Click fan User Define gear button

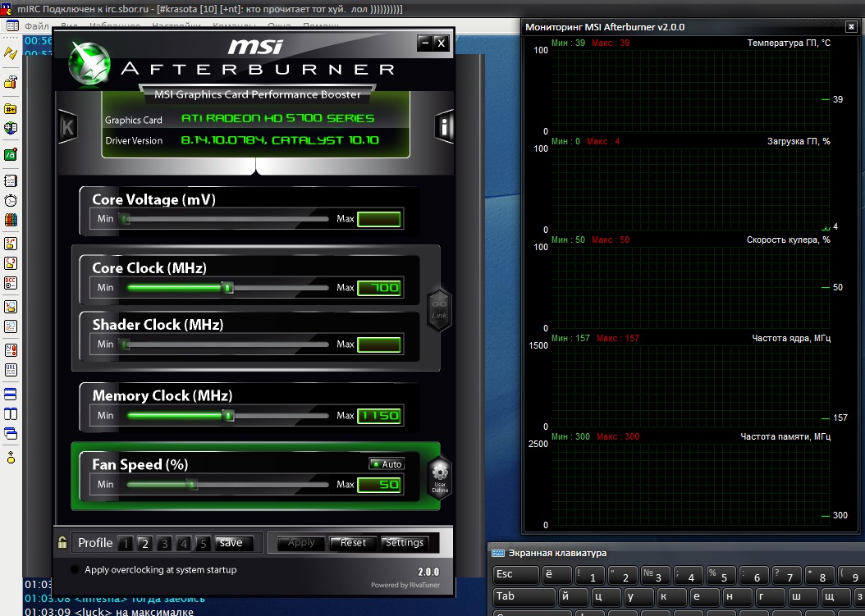pyautogui.click(x=440, y=478)
